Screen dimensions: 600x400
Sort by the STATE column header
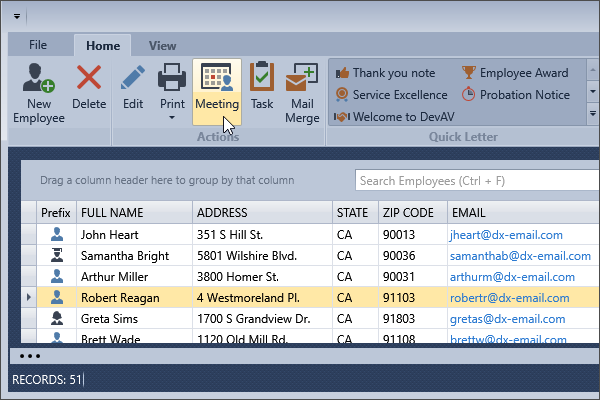pyautogui.click(x=355, y=212)
